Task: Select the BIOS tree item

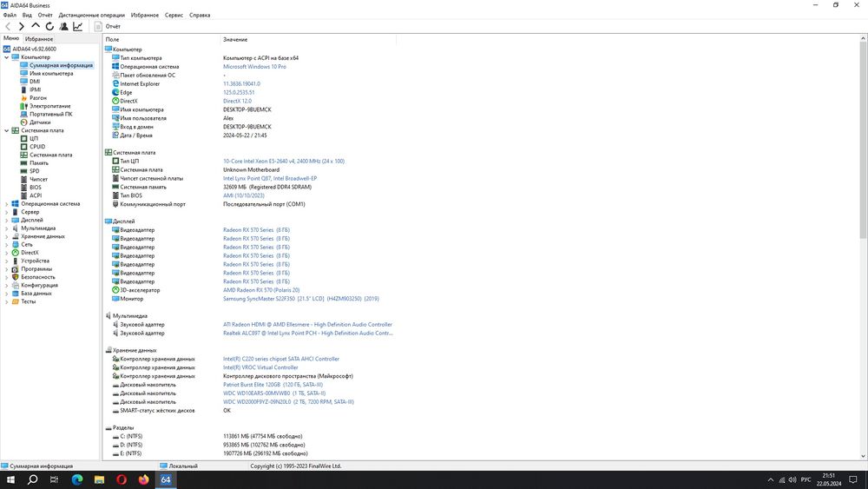Action: [x=36, y=188]
